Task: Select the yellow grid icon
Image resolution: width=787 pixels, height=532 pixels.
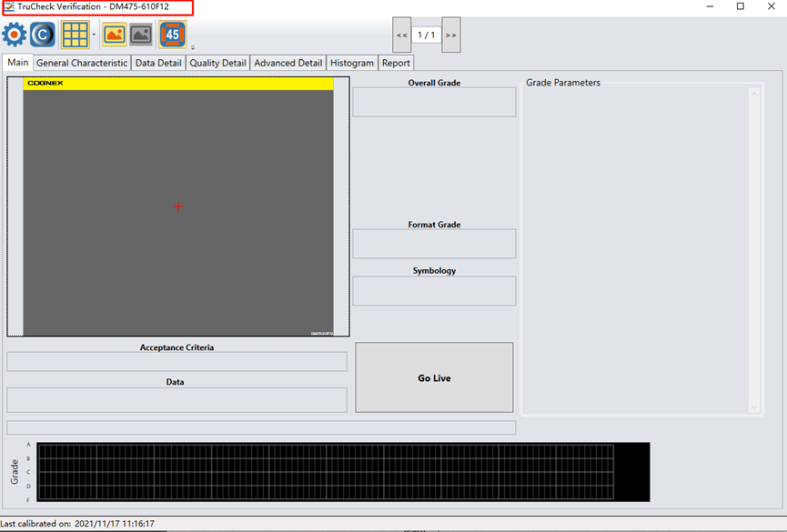Action: tap(75, 35)
